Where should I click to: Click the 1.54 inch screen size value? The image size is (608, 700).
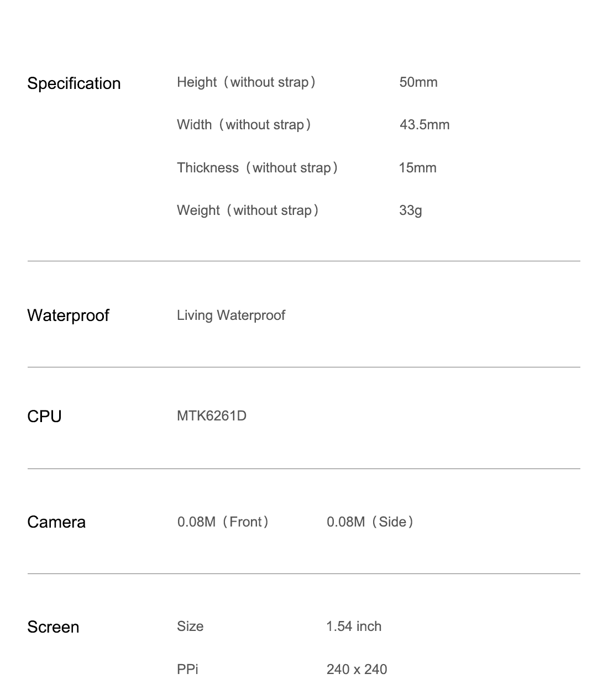(354, 627)
